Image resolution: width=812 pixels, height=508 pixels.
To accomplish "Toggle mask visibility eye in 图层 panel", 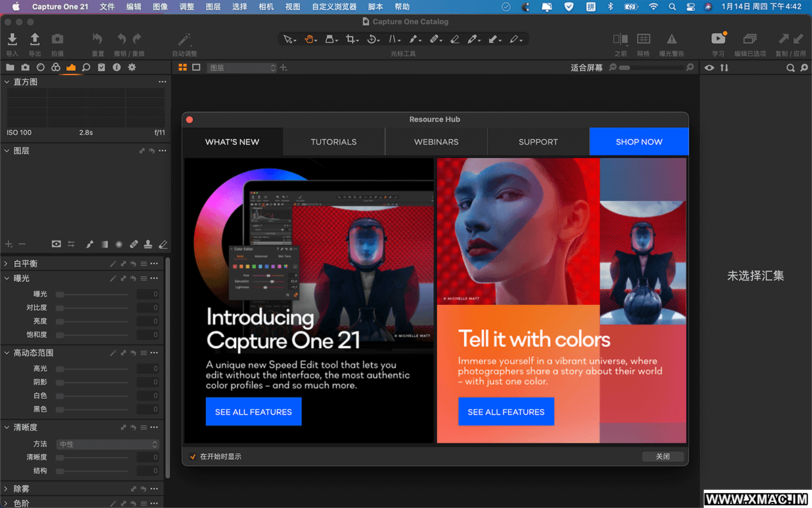I will (x=56, y=244).
